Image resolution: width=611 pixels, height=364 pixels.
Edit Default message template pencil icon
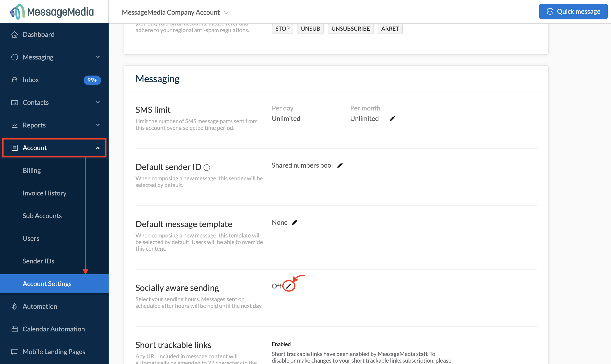coord(295,222)
